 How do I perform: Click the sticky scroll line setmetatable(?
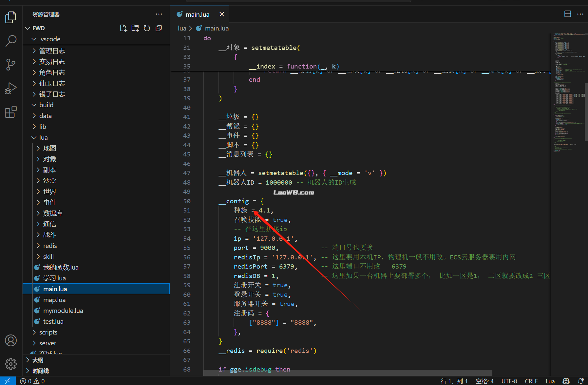[259, 48]
